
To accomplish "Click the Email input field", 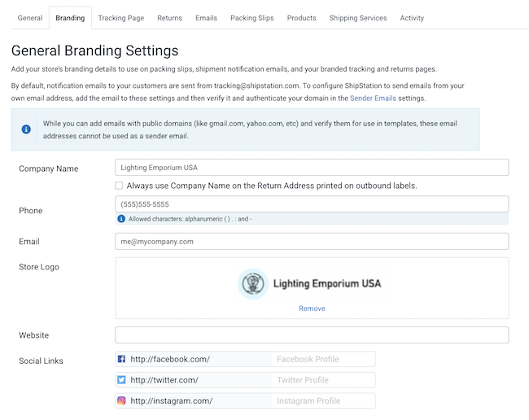I will 312,241.
